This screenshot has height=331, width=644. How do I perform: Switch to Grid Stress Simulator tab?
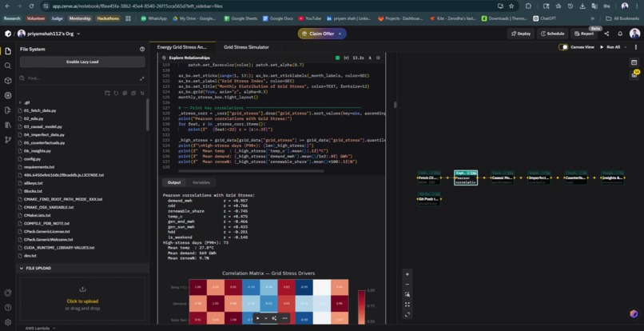246,47
